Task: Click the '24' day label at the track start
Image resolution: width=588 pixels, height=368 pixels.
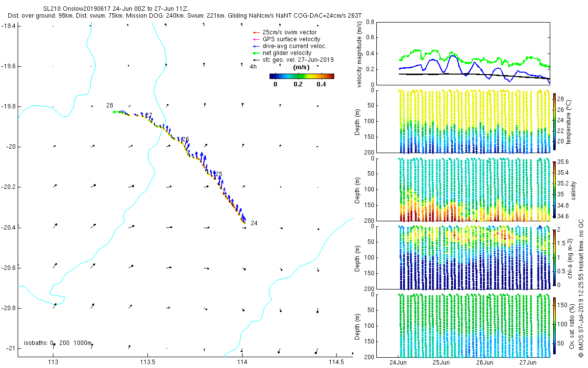Action: (x=254, y=223)
